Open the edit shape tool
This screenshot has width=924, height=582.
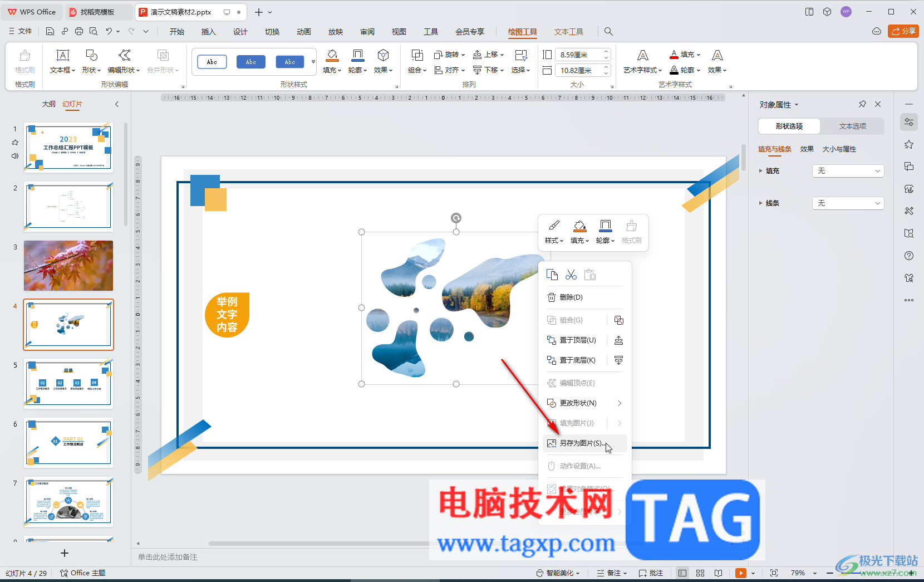click(124, 61)
